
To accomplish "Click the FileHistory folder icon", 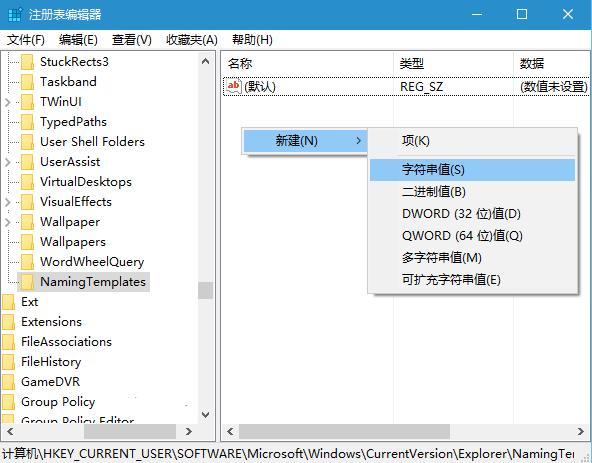I will coord(8,362).
